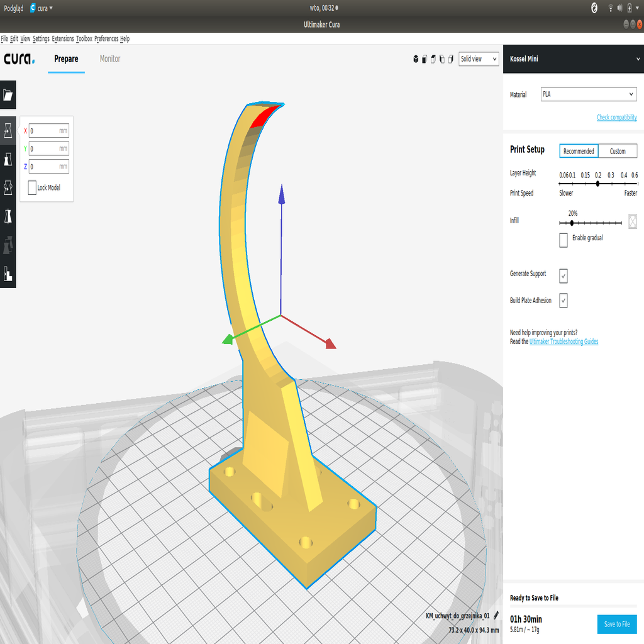Open the Extensions menu

click(x=62, y=39)
